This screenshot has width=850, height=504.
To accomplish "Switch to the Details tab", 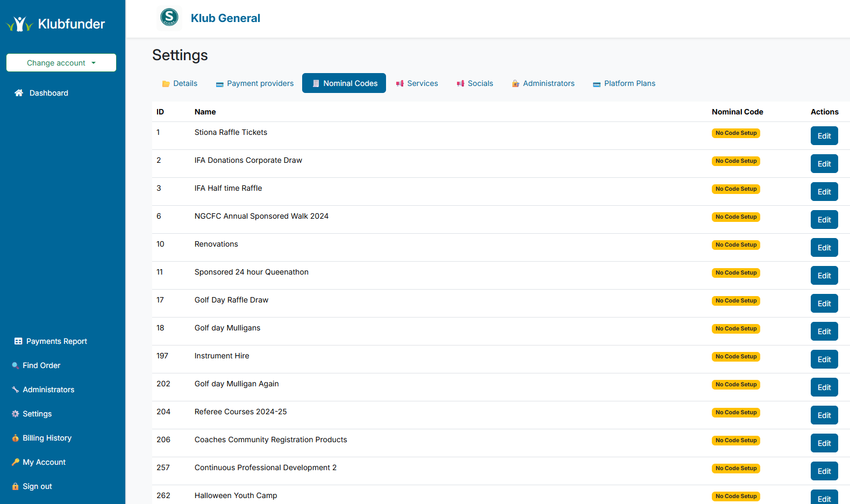I will (x=180, y=83).
